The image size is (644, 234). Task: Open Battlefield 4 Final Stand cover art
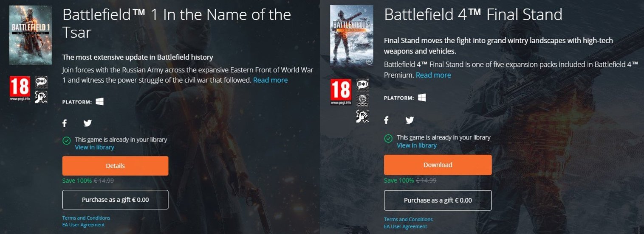point(352,36)
